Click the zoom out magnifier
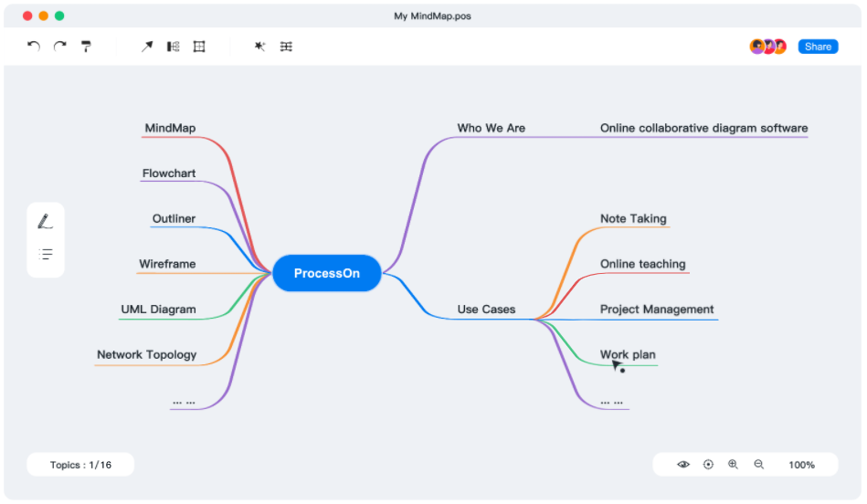Viewport: 867px width, 504px height. (x=759, y=464)
